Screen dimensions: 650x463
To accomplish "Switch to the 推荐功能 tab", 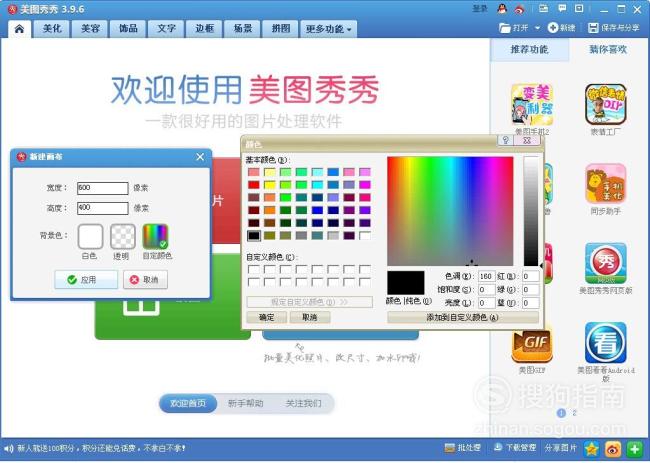I will coord(529,49).
